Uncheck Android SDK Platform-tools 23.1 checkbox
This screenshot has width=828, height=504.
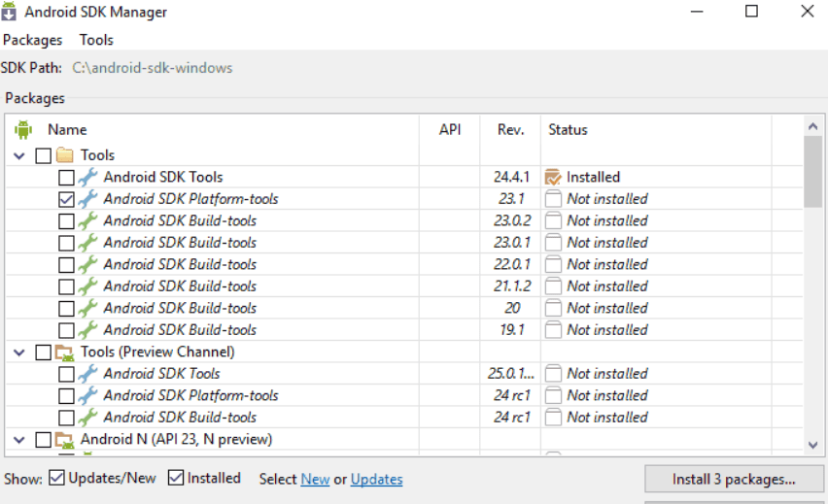66,199
